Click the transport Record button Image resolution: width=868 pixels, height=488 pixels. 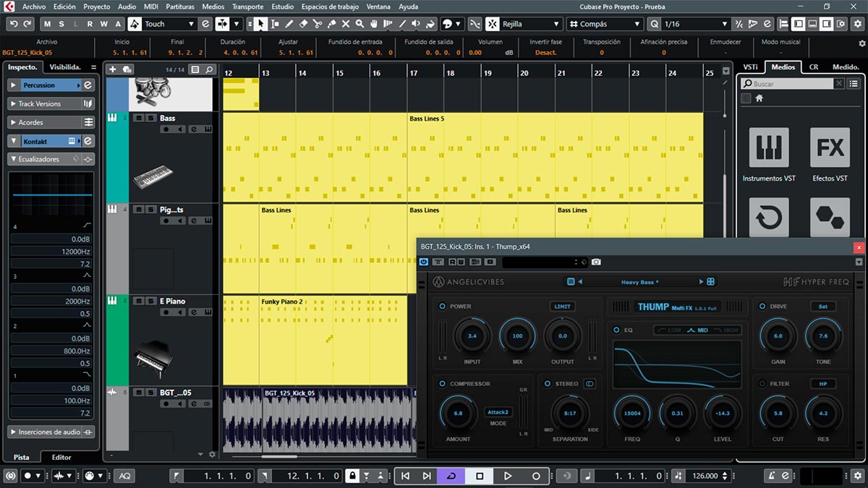(536, 476)
